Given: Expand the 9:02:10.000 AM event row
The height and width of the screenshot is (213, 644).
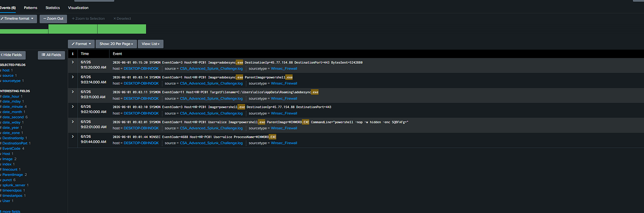Looking at the screenshot, I should tap(73, 106).
